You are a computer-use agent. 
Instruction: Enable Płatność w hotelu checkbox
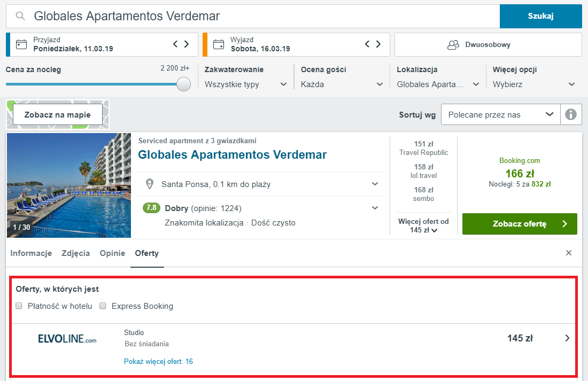19,306
